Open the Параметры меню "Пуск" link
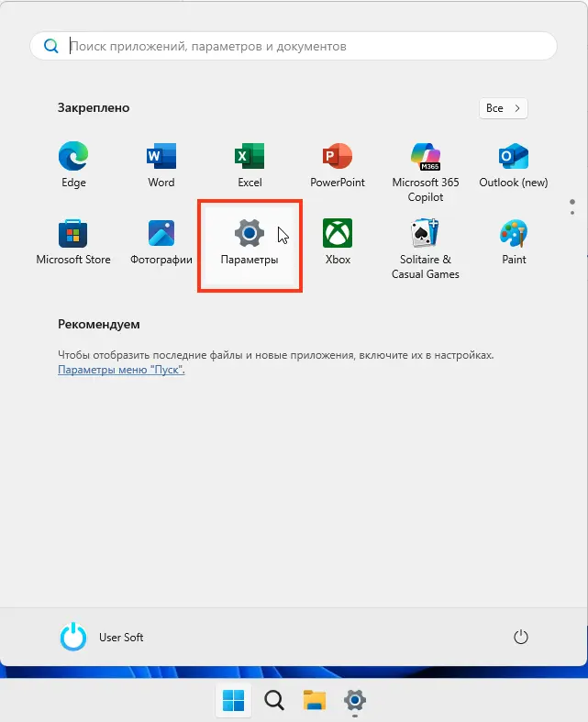 pos(121,370)
